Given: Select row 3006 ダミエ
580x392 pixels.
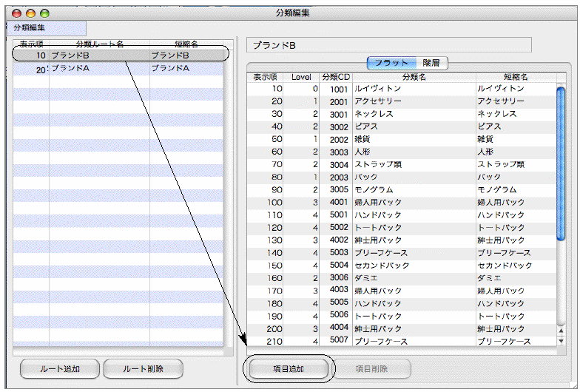Looking at the screenshot, I should click(401, 278).
